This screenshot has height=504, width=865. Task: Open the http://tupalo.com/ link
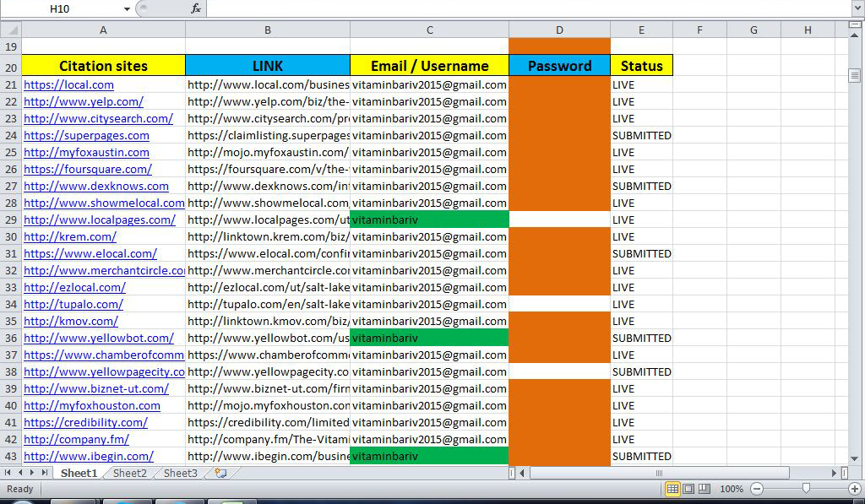click(73, 305)
